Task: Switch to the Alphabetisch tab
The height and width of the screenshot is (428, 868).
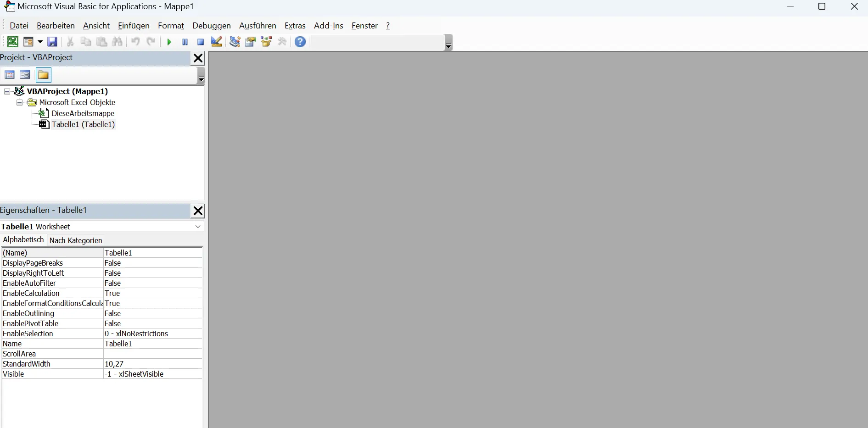Action: (23, 239)
